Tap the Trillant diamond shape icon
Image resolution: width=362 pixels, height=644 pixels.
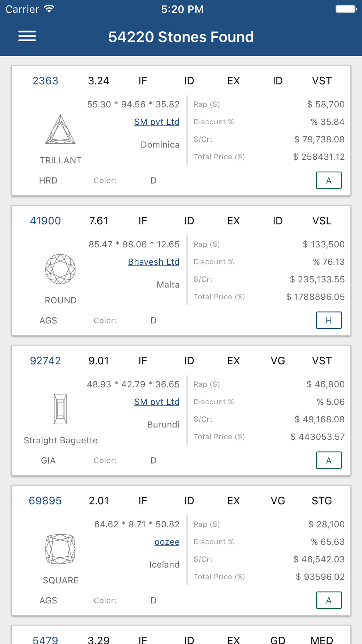pos(60,129)
